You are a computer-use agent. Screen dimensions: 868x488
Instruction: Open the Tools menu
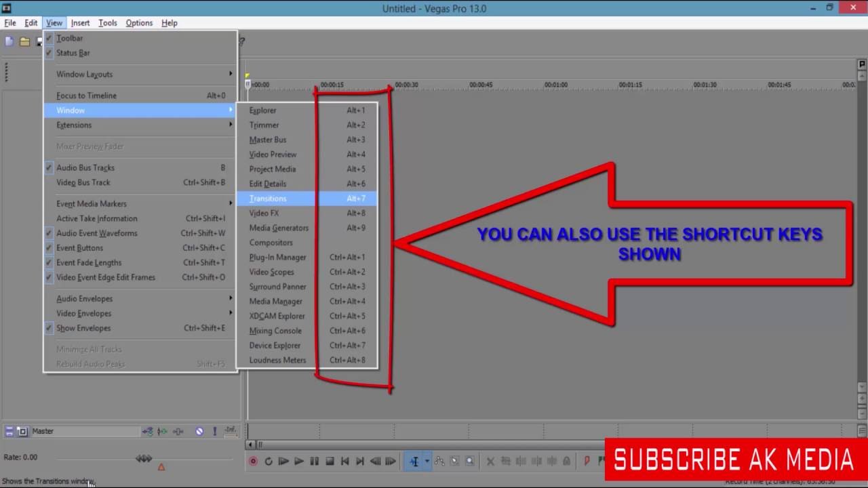coord(108,23)
